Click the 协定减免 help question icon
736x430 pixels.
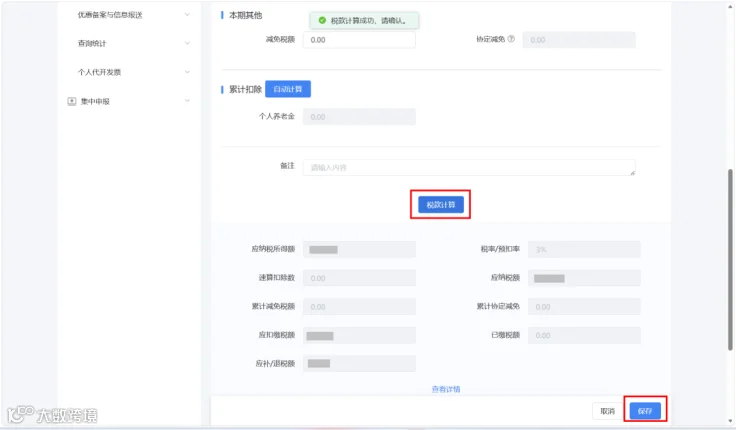point(511,39)
